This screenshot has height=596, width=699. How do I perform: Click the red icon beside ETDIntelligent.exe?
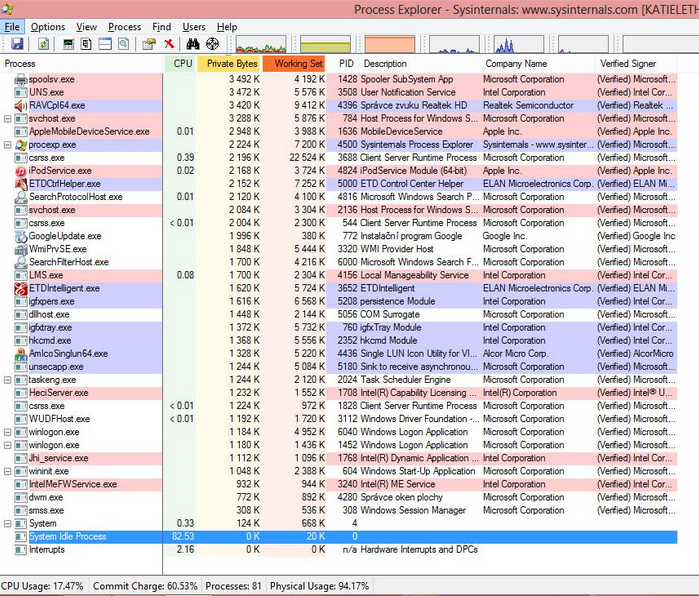21,288
